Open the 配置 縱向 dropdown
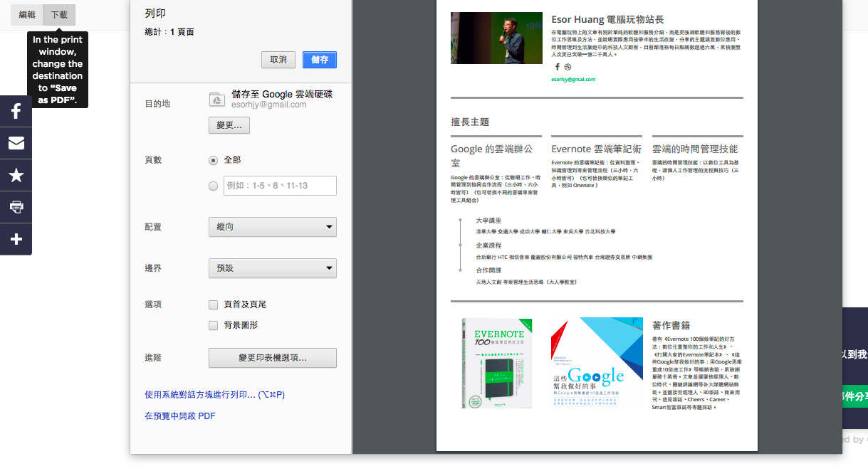The image size is (868, 471). [273, 227]
